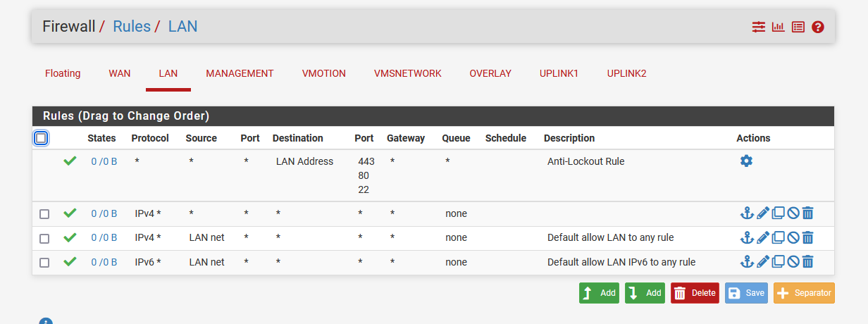Switch to the WAN tab

pyautogui.click(x=120, y=73)
